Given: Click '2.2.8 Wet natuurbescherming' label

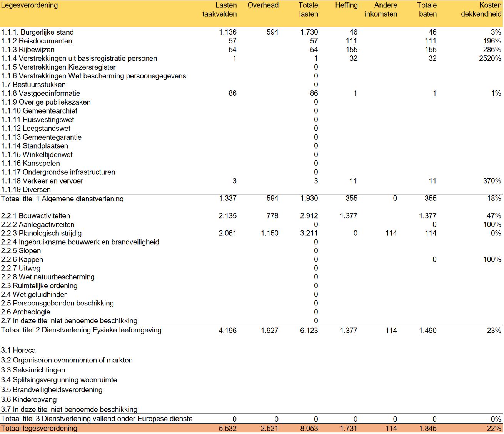Looking at the screenshot, I should (x=48, y=277).
